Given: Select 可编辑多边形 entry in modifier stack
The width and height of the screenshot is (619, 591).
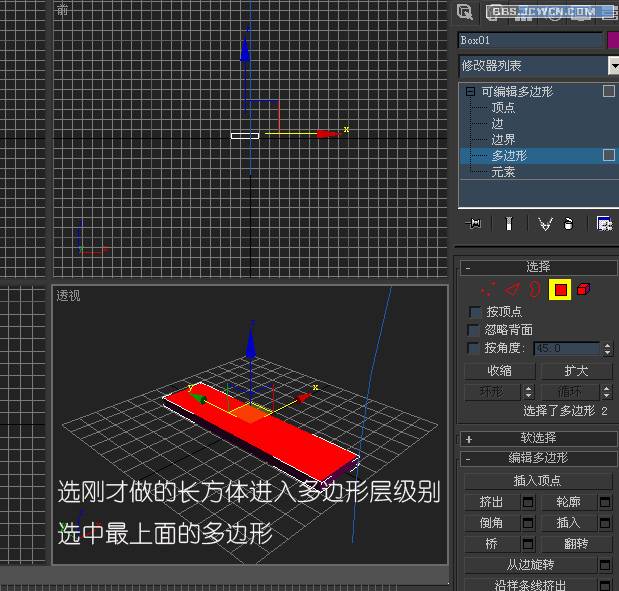Looking at the screenshot, I should 517,92.
